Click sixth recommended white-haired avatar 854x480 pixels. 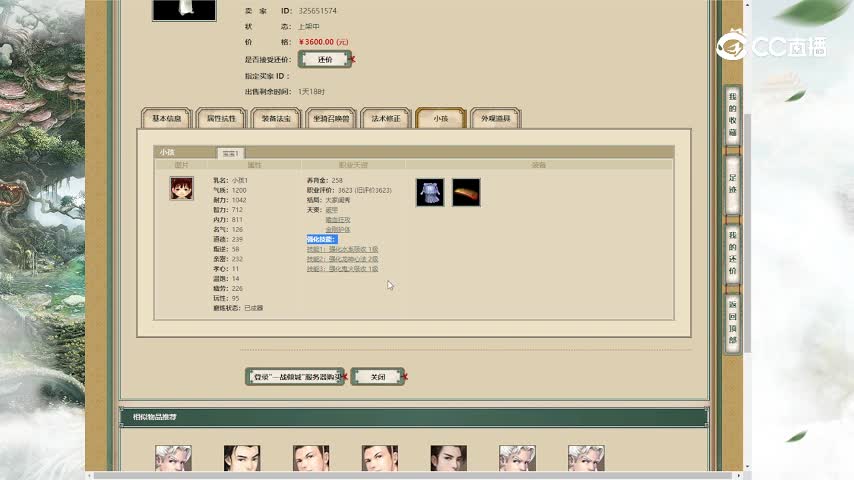(x=517, y=458)
